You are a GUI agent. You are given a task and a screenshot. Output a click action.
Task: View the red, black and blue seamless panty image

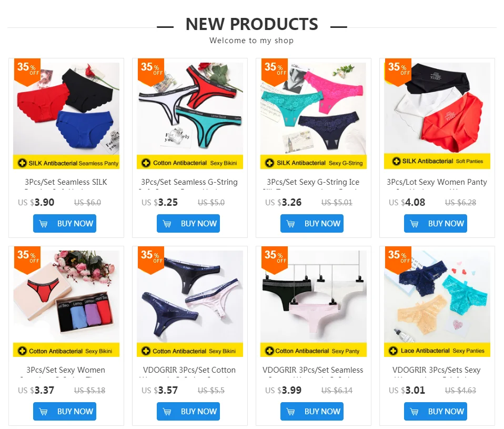pyautogui.click(x=66, y=108)
